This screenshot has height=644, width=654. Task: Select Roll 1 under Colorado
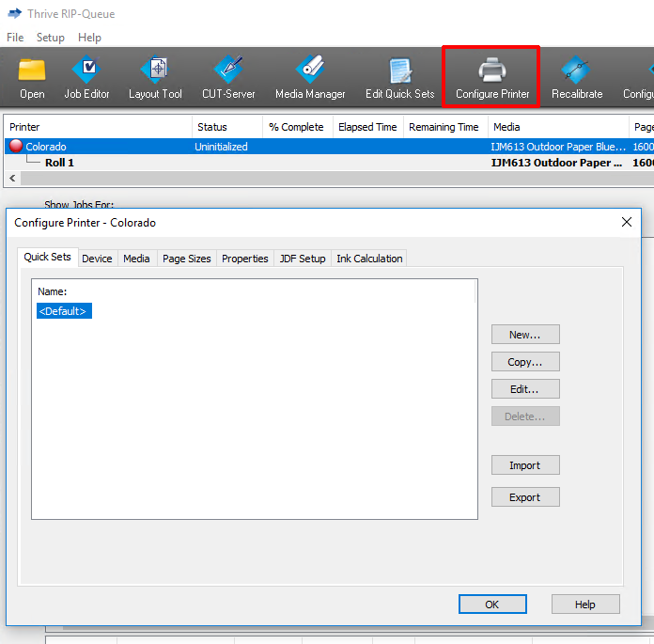coord(59,163)
